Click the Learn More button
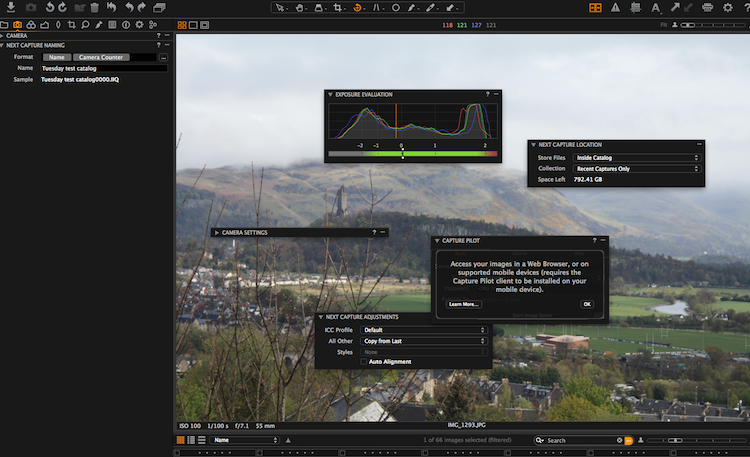This screenshot has height=457, width=750. pos(464,304)
